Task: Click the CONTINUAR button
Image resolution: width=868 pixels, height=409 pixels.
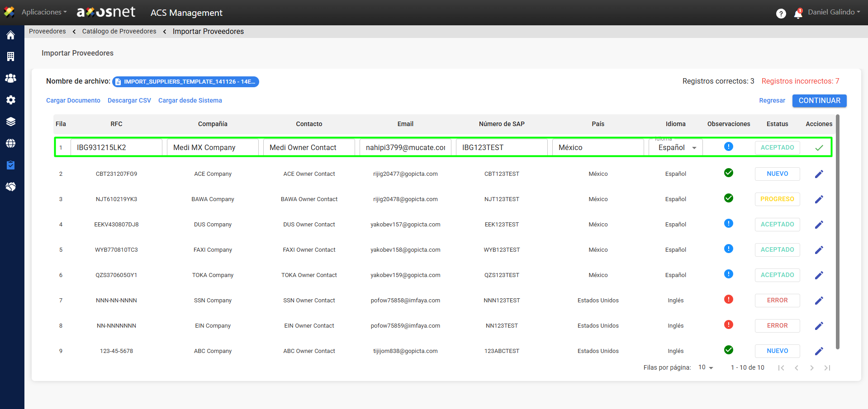Action: point(819,101)
